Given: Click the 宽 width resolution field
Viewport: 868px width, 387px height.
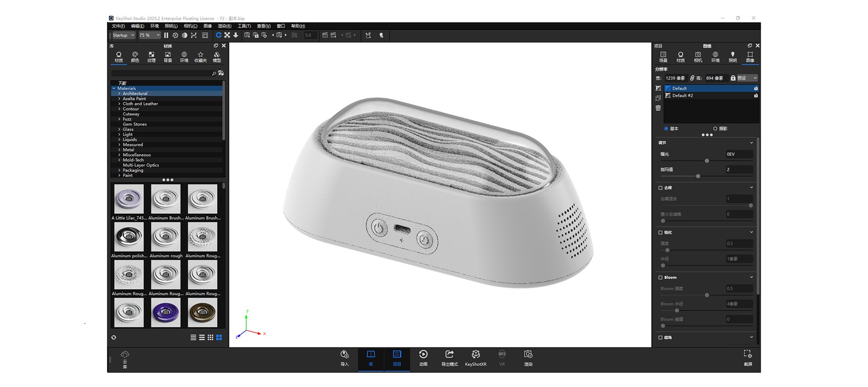Looking at the screenshot, I should pos(675,78).
